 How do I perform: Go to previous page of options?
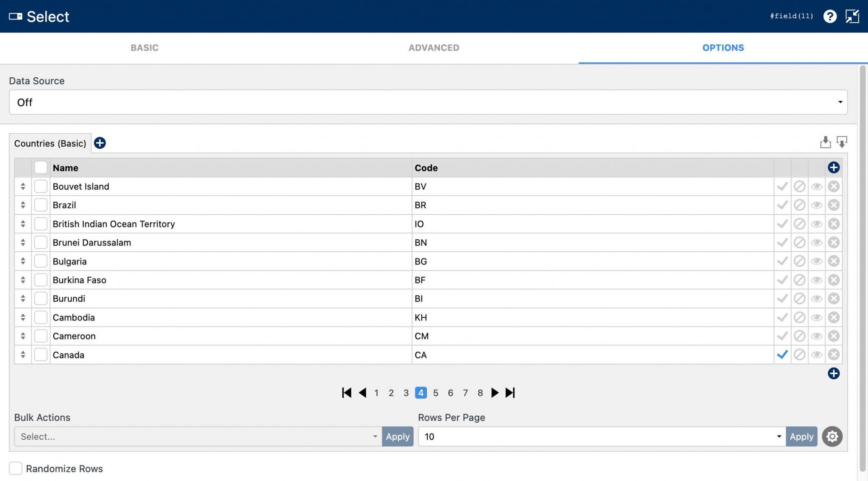(x=362, y=393)
